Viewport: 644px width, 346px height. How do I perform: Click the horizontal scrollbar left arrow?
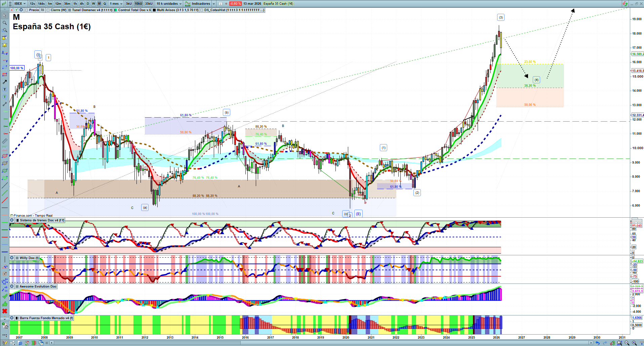coord(51,343)
